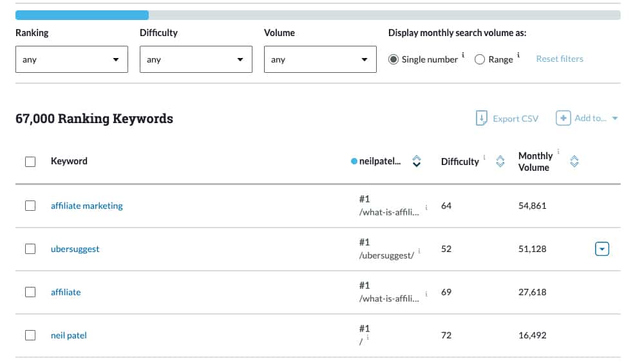Click the blue progress bar at top
The width and height of the screenshot is (644, 361).
82,15
